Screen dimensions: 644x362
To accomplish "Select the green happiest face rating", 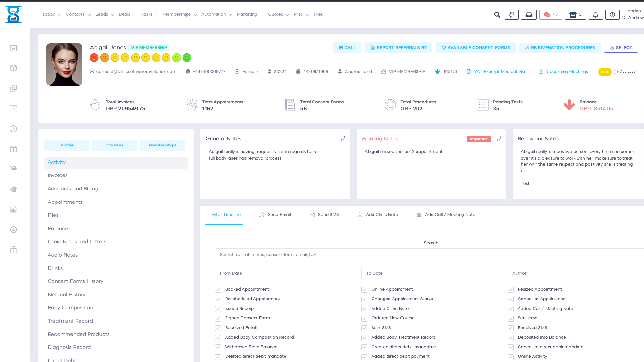I will coord(187,58).
